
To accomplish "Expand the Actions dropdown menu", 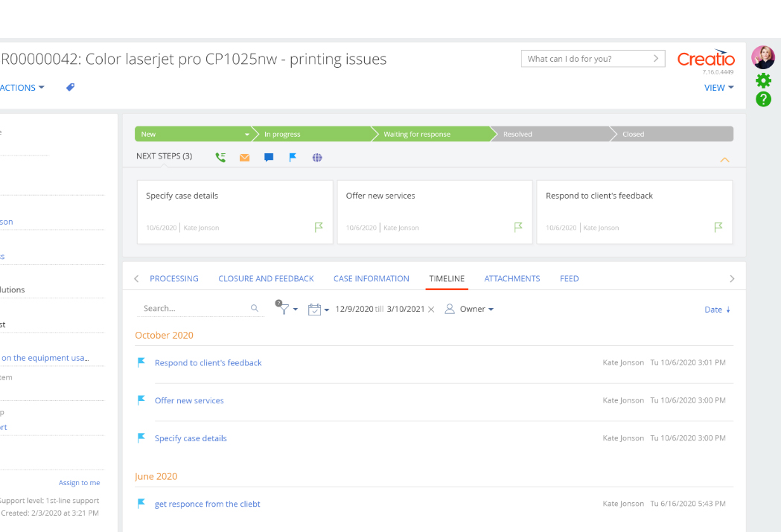I will click(22, 87).
